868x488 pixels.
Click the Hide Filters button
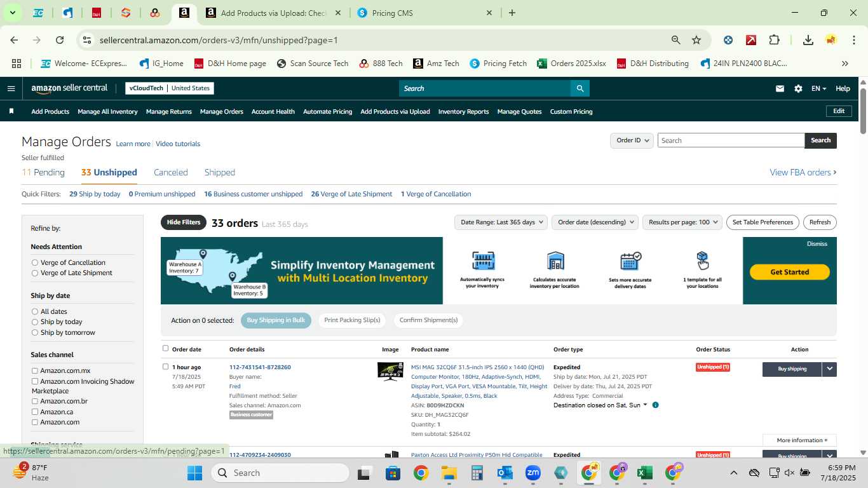click(x=184, y=222)
